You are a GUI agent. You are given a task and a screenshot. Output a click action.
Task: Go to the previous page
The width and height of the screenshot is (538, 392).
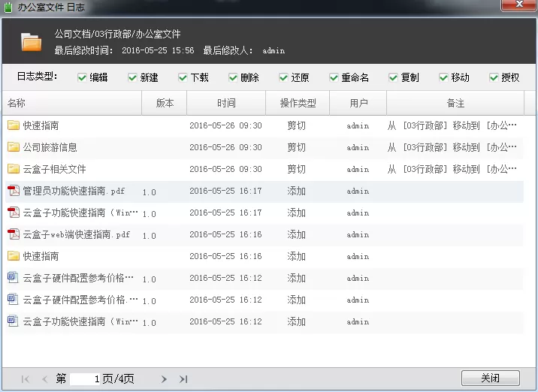[x=44, y=379]
